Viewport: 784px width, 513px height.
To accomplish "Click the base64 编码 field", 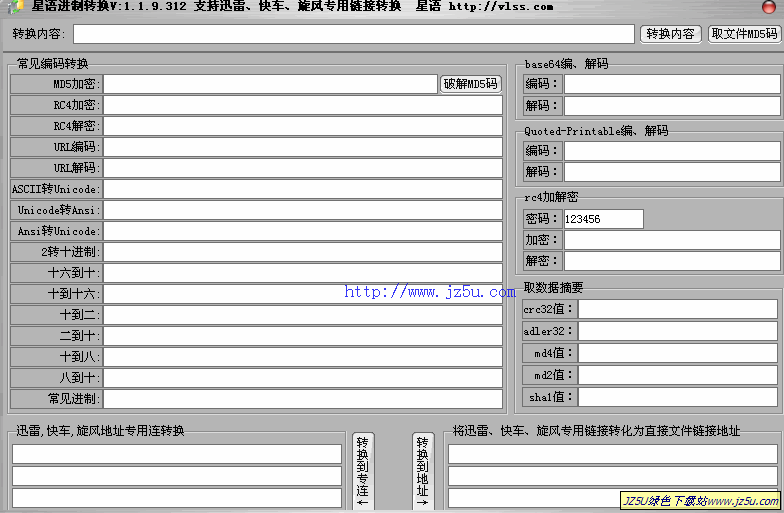I will [x=672, y=84].
